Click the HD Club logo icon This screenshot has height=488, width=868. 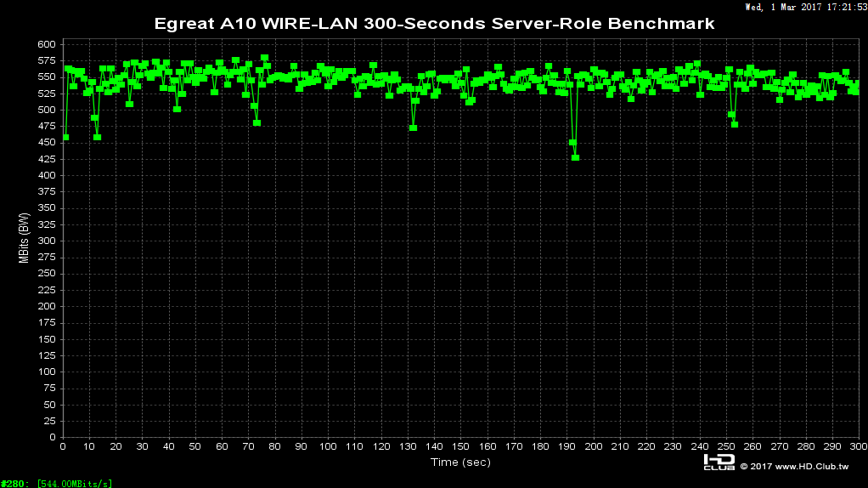(x=719, y=462)
